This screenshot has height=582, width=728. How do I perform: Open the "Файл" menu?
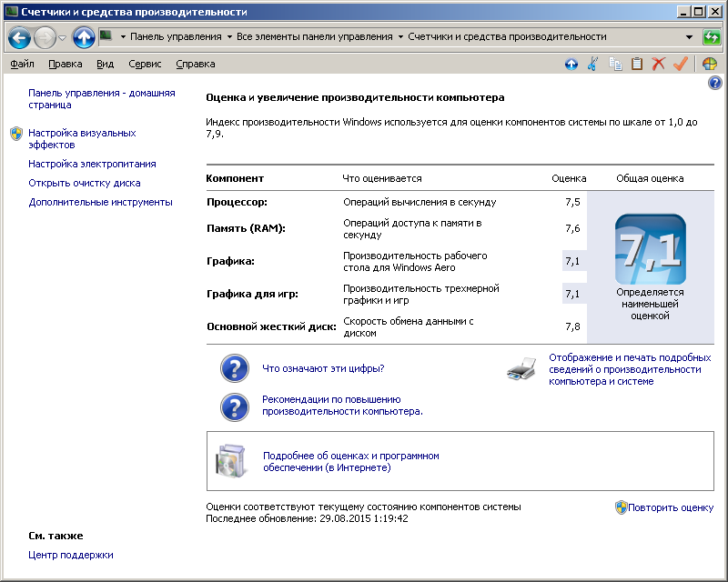pyautogui.click(x=23, y=64)
